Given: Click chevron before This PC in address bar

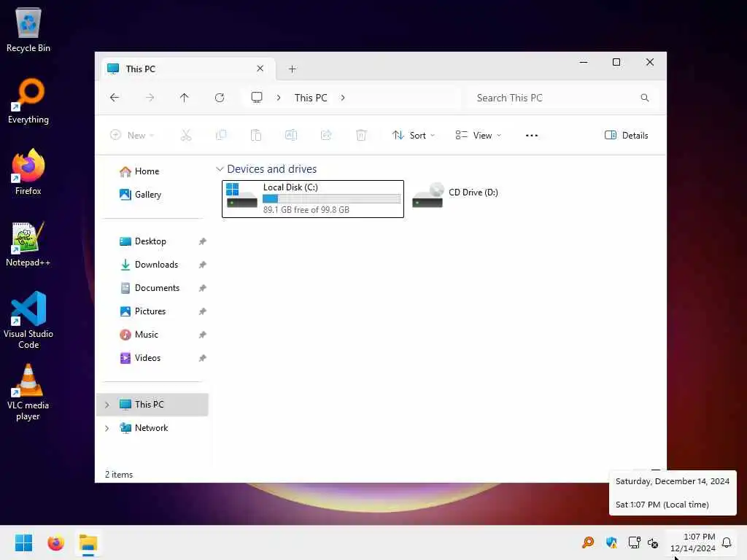Looking at the screenshot, I should click(x=279, y=98).
